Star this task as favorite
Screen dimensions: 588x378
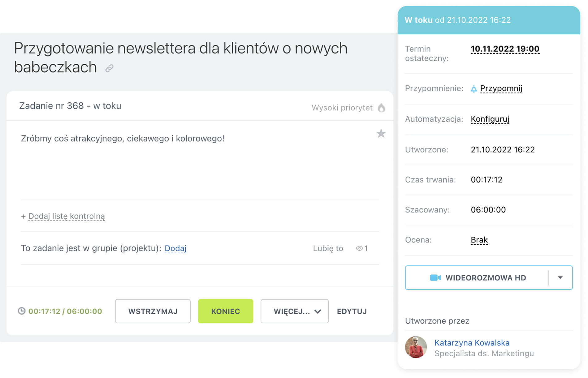(381, 134)
